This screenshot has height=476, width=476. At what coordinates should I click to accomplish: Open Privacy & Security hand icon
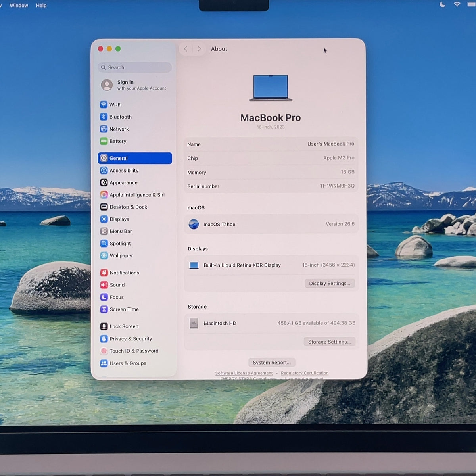tap(104, 339)
